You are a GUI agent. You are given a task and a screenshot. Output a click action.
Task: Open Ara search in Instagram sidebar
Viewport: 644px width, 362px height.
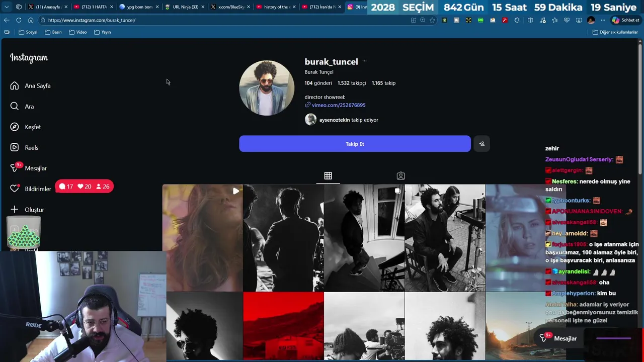coord(22,107)
